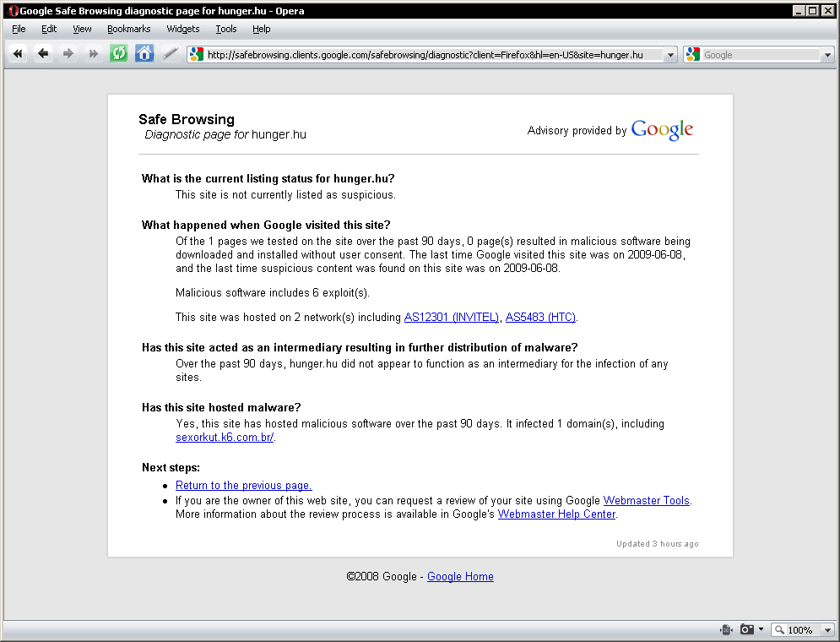Click the 'Next steps:' heading
The image size is (840, 642).
click(171, 468)
